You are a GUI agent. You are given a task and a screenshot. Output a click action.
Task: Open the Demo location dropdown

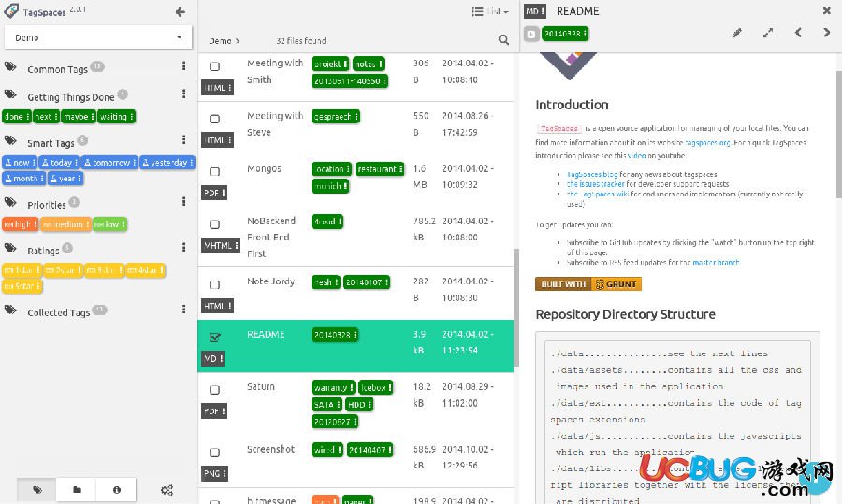[x=97, y=37]
